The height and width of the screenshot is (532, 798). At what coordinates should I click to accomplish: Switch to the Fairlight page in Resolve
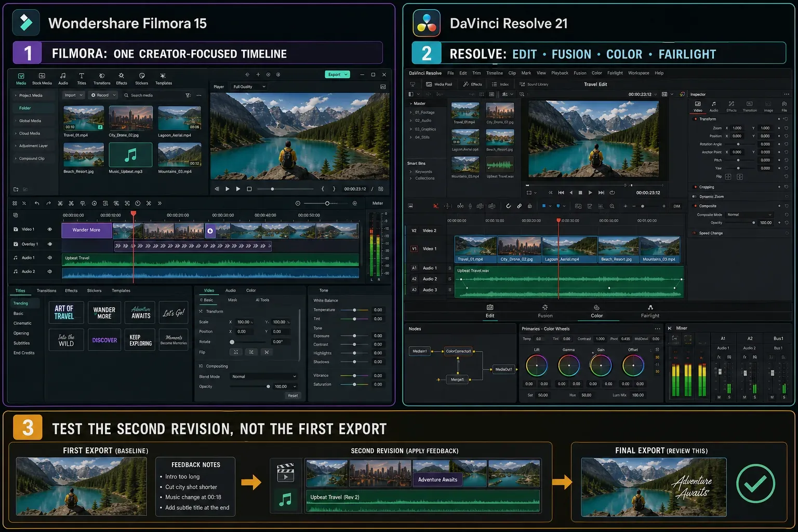click(650, 311)
